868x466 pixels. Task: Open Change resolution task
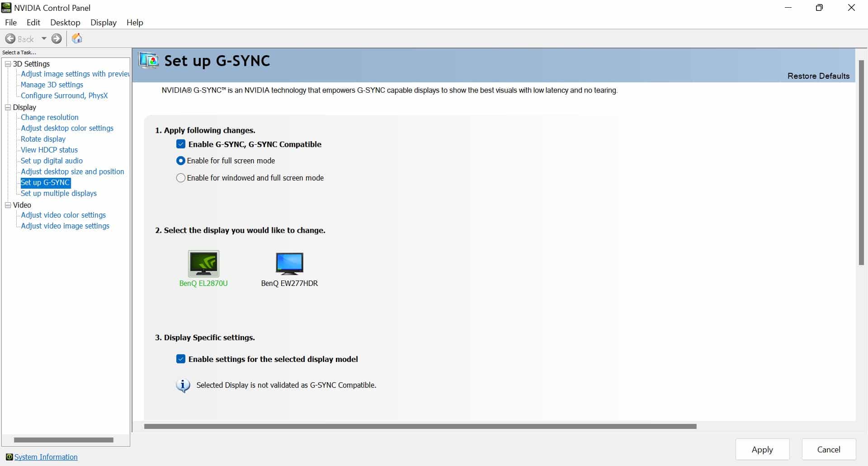tap(50, 117)
